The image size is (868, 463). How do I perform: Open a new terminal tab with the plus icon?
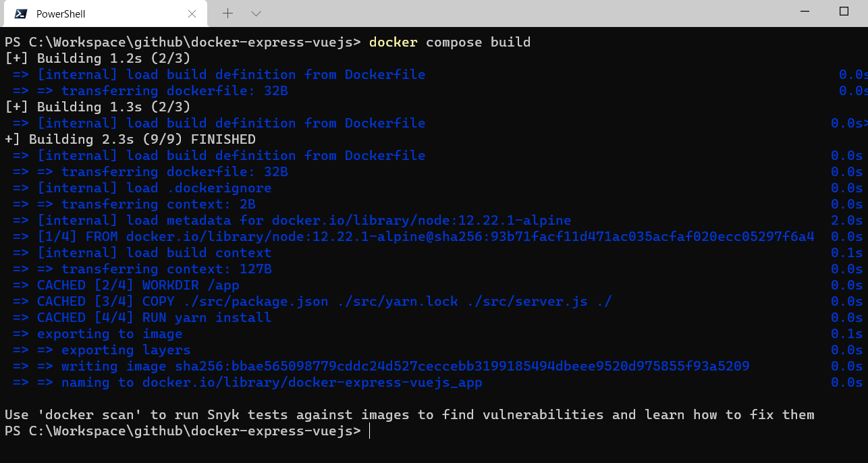click(x=227, y=13)
